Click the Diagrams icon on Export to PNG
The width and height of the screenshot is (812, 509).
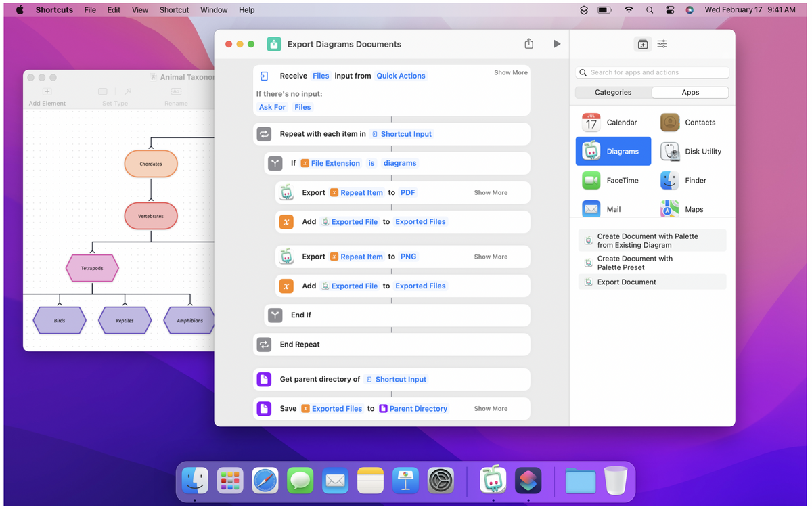287,257
